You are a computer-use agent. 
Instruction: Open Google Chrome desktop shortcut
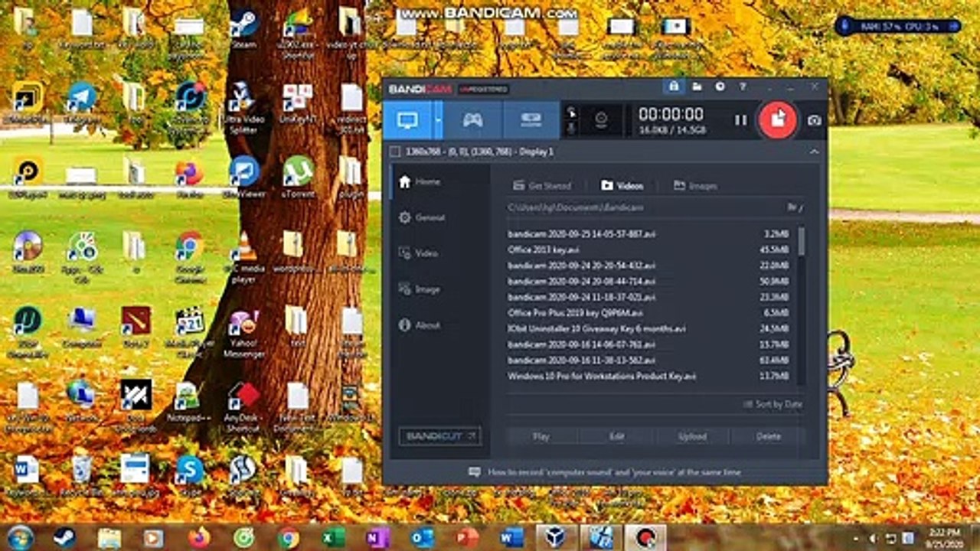[188, 256]
